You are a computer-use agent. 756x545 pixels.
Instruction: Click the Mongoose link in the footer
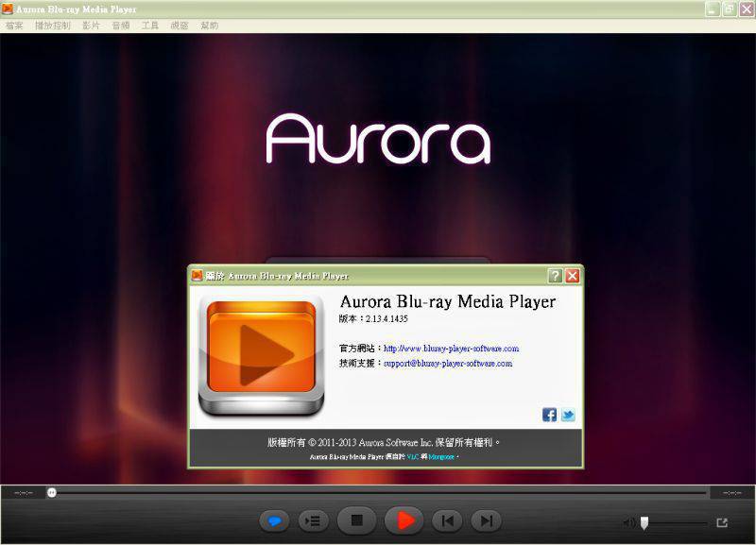click(441, 457)
